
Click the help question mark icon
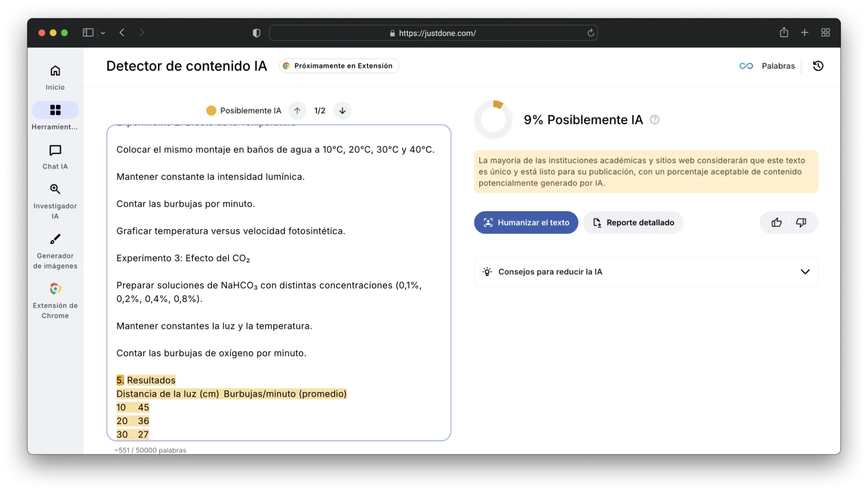click(x=654, y=120)
